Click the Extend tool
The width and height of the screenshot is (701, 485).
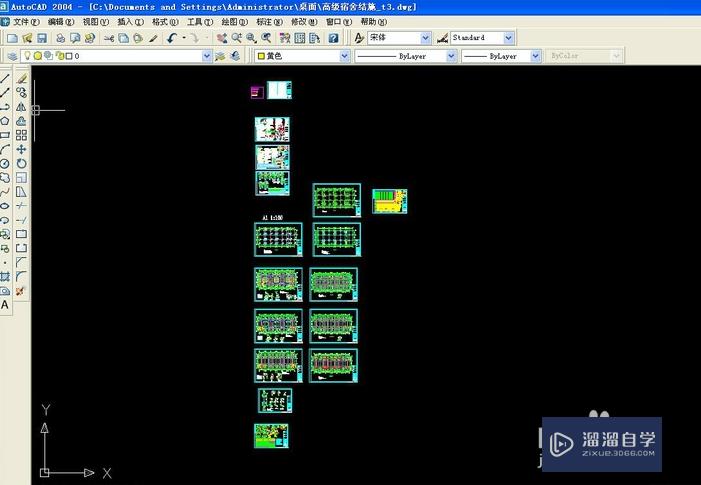coord(21,220)
